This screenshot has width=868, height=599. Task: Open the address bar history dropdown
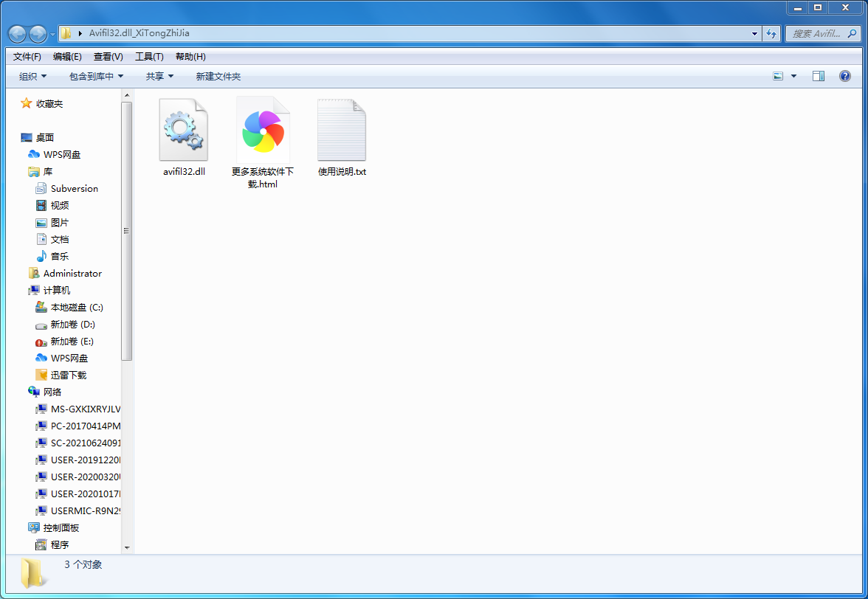click(x=754, y=33)
